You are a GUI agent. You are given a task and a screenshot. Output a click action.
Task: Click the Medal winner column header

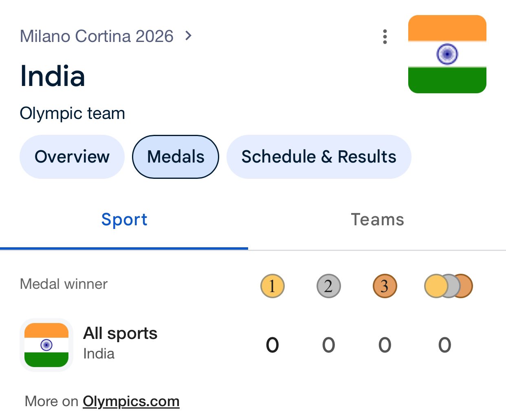pyautogui.click(x=64, y=284)
